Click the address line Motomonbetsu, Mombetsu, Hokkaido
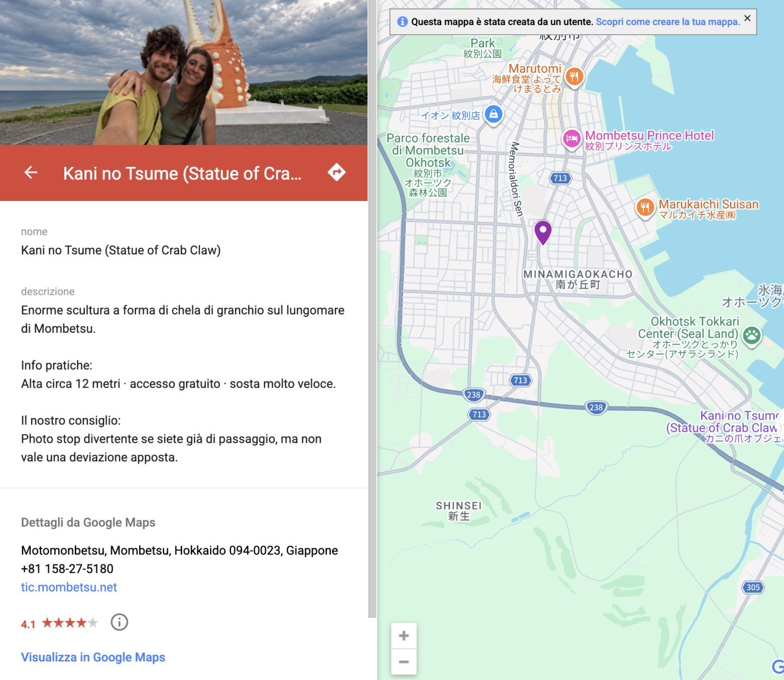This screenshot has height=680, width=784. (179, 550)
